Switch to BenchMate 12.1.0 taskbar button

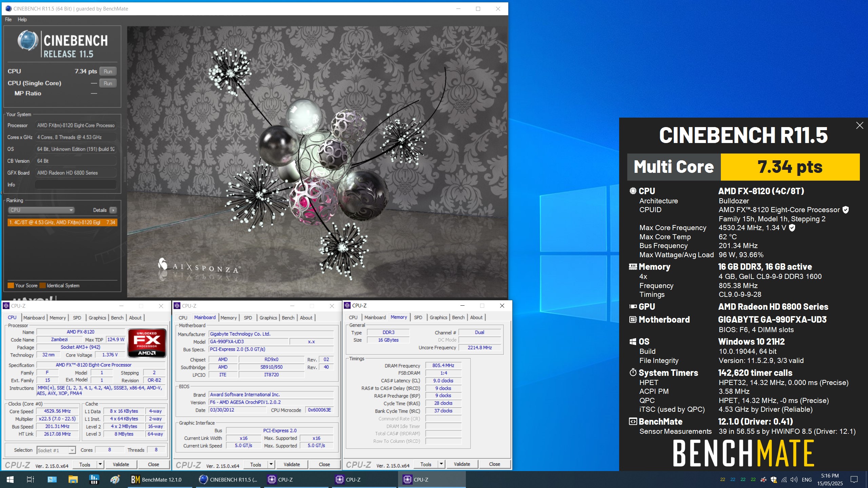pyautogui.click(x=160, y=480)
